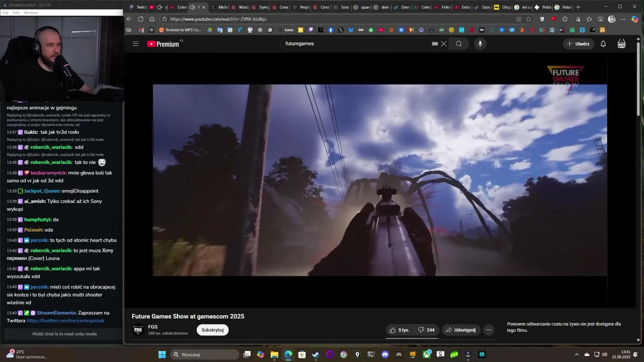This screenshot has height=362, width=644.
Task: Dislike the video with thumbs down
Action: [x=426, y=330]
